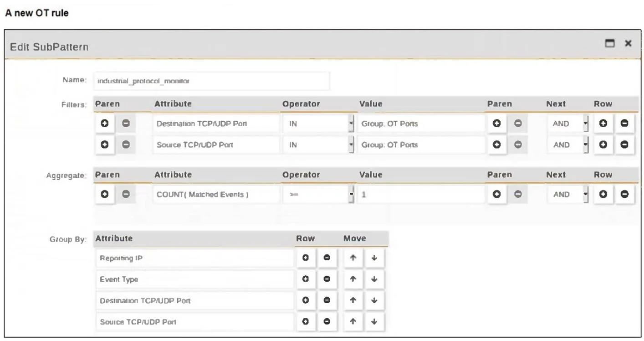The width and height of the screenshot is (644, 341).
Task: Move Destination TCP/UDP Port group-by down
Action: tap(374, 300)
